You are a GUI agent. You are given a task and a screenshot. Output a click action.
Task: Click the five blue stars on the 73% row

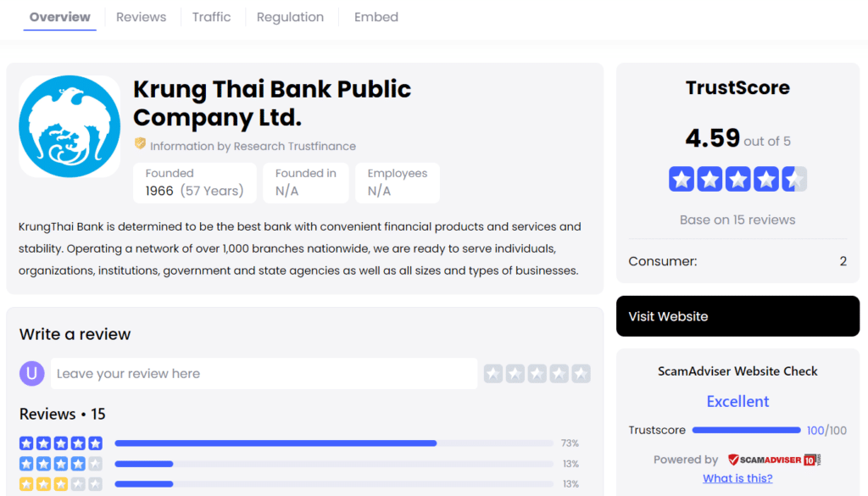pyautogui.click(x=60, y=443)
